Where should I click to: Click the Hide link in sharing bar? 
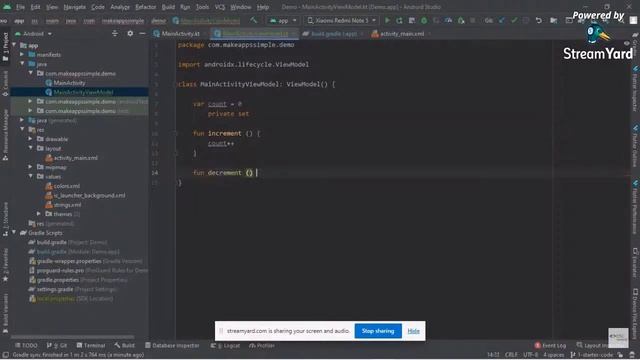(413, 331)
